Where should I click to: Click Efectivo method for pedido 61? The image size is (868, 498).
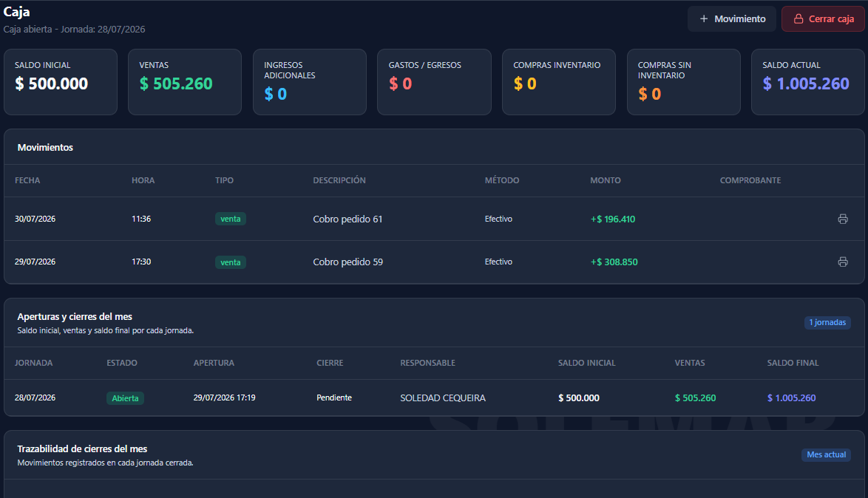coord(498,219)
